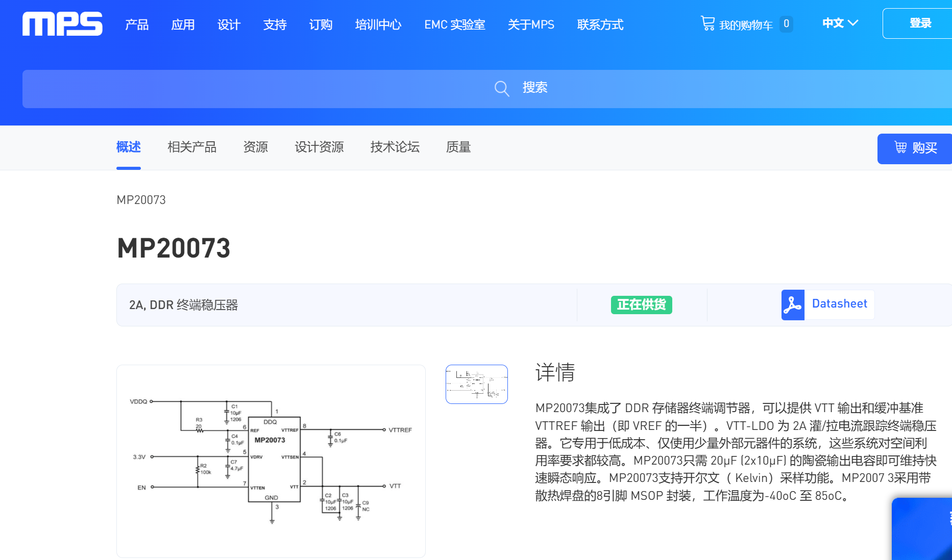952x560 pixels.
Task: Click the MP20073 breadcrumb text
Action: pos(141,200)
